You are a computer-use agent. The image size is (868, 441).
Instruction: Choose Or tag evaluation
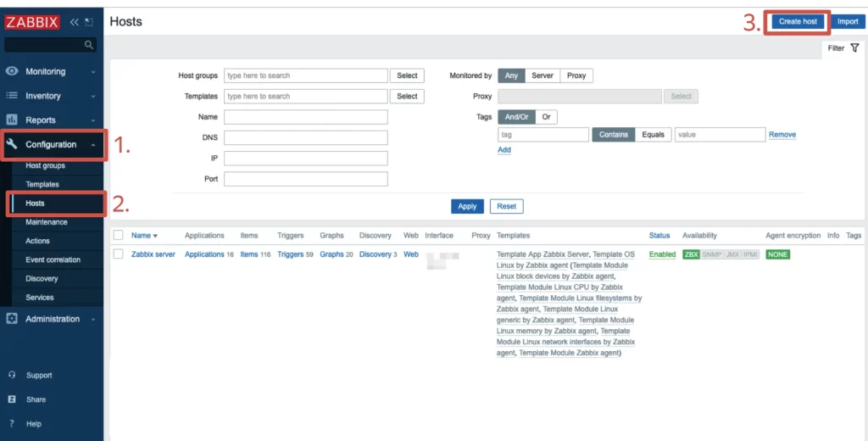click(x=547, y=117)
